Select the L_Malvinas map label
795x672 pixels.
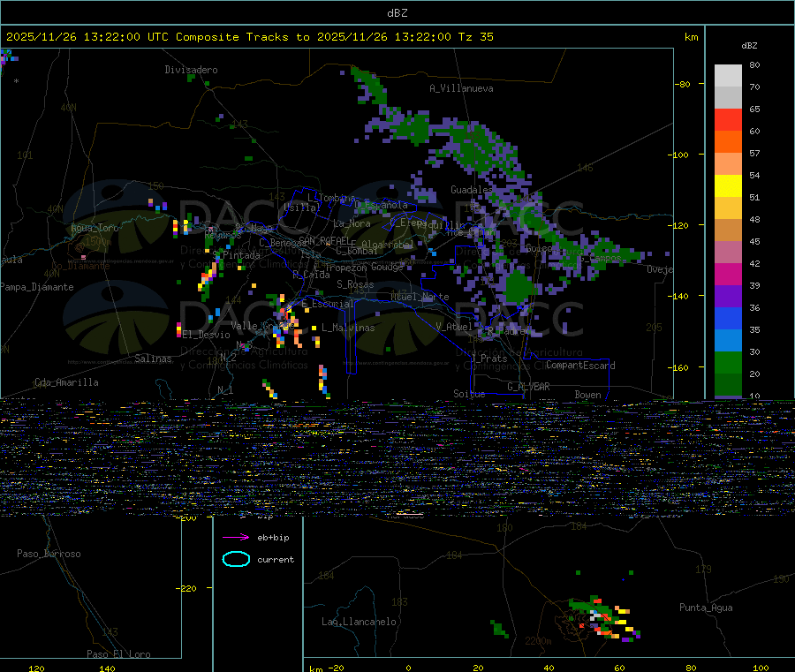pos(348,328)
